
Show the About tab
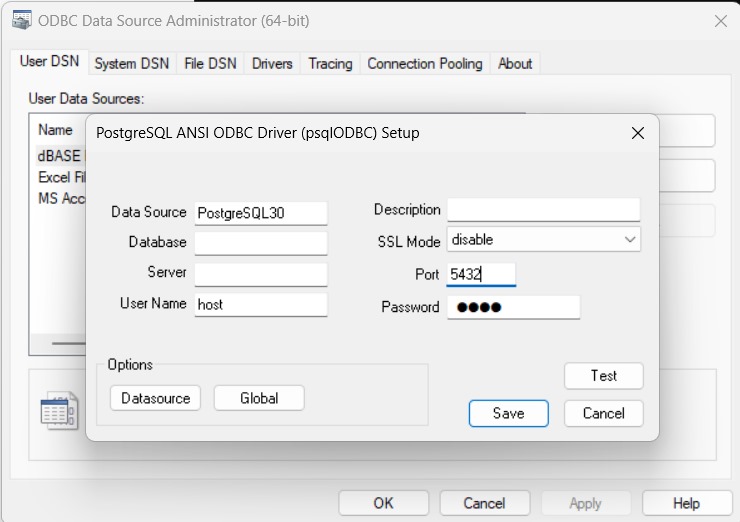[x=515, y=63]
